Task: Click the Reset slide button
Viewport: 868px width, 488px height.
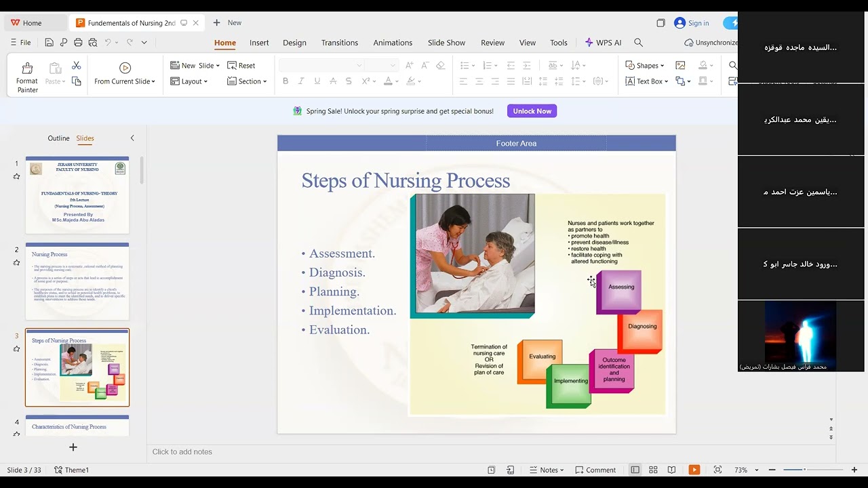Action: pyautogui.click(x=241, y=65)
